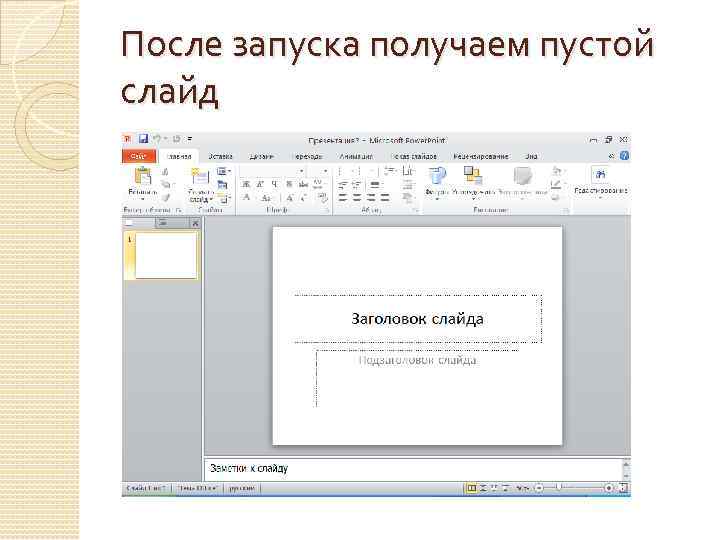This screenshot has height=540, width=720.
Task: Copy the selection using the Copy icon
Action: pyautogui.click(x=165, y=185)
